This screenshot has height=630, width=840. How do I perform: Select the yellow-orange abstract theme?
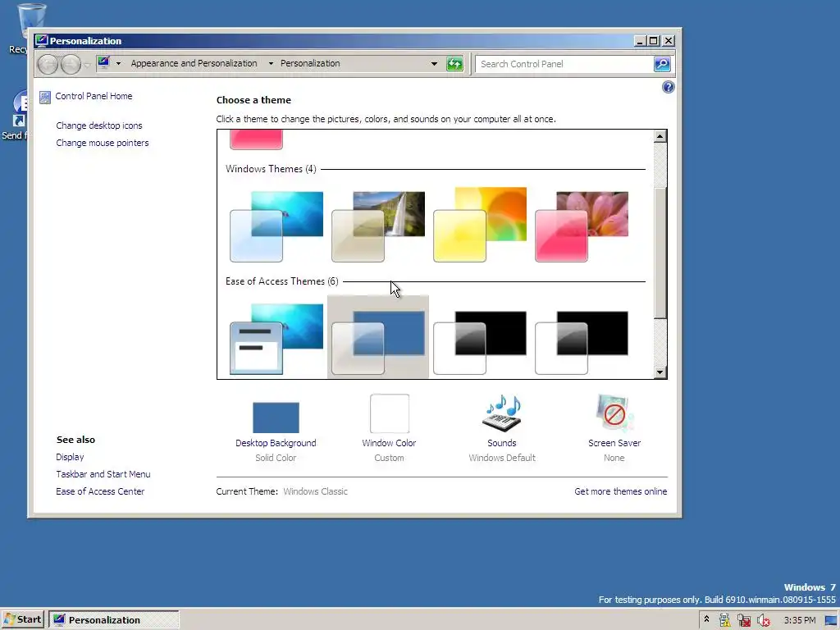pos(480,225)
